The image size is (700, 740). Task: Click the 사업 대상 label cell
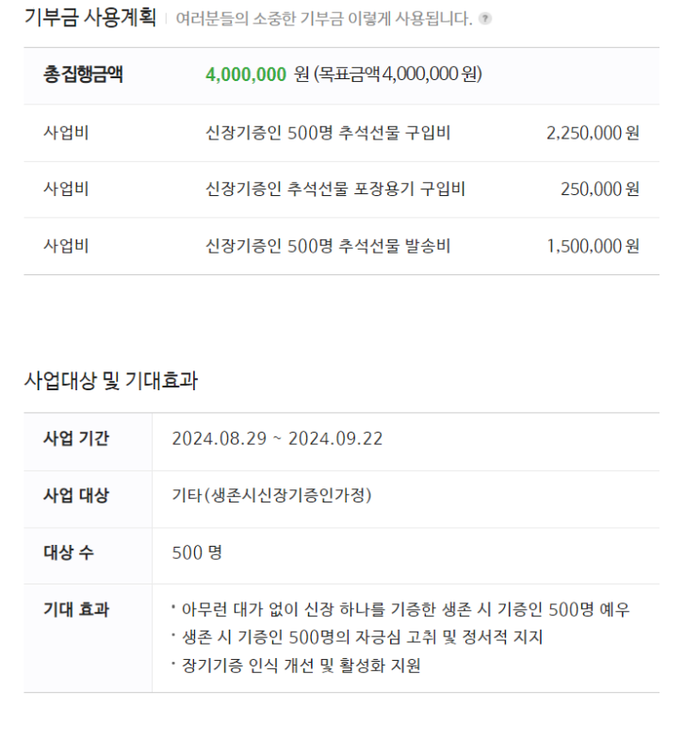[88, 499]
